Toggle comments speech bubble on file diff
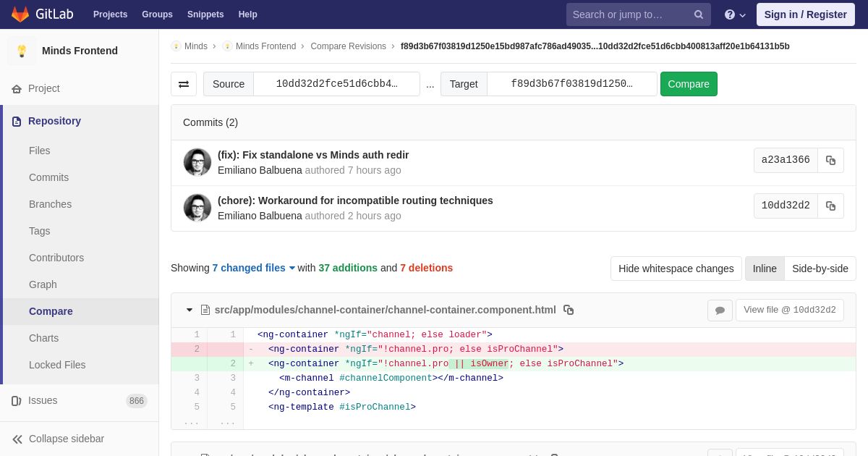The height and width of the screenshot is (456, 868). [x=720, y=311]
